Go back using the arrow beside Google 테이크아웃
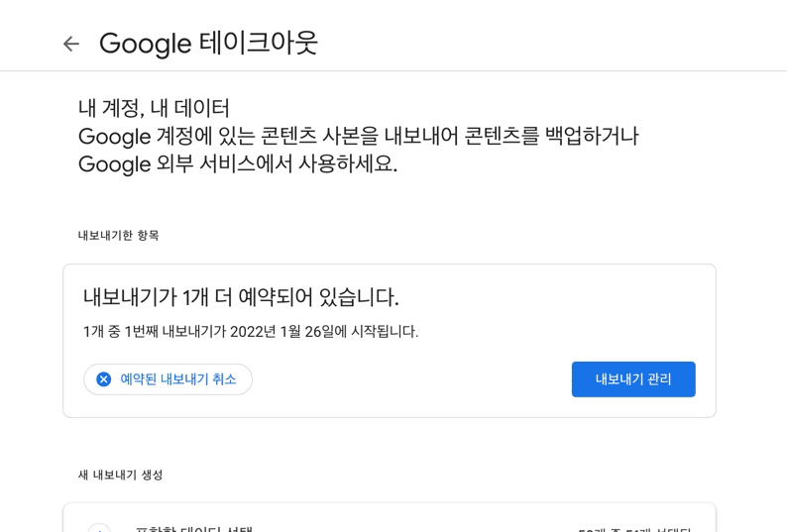The width and height of the screenshot is (787, 532). [x=71, y=45]
